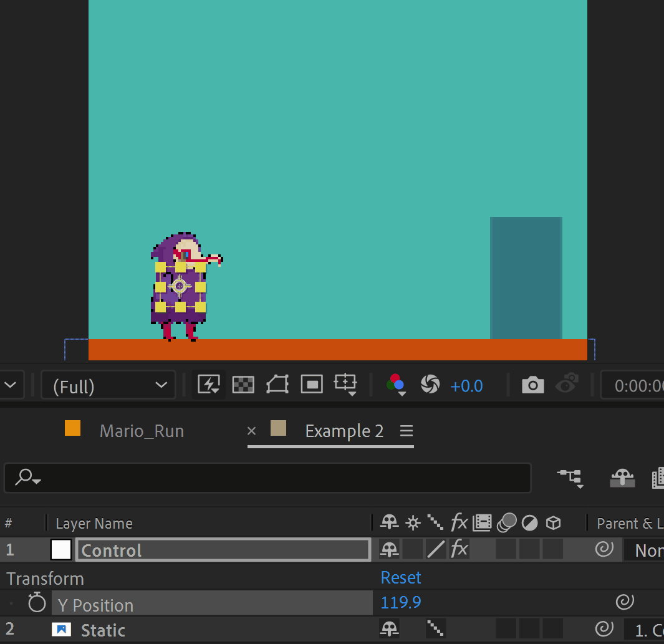Screen dimensions: 664x644
Task: Open the Composition Mini-Flowchart
Action: (x=571, y=478)
